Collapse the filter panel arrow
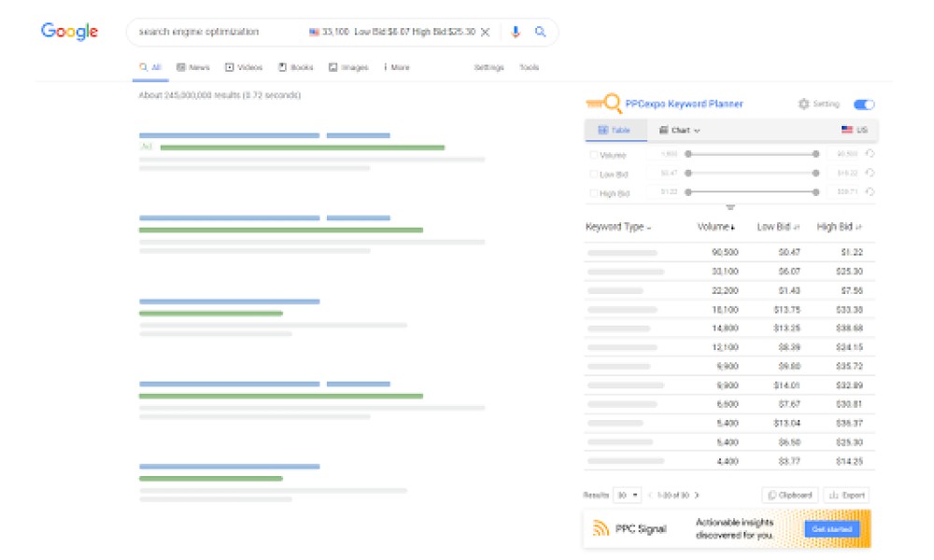This screenshot has width=934, height=560. pyautogui.click(x=730, y=207)
